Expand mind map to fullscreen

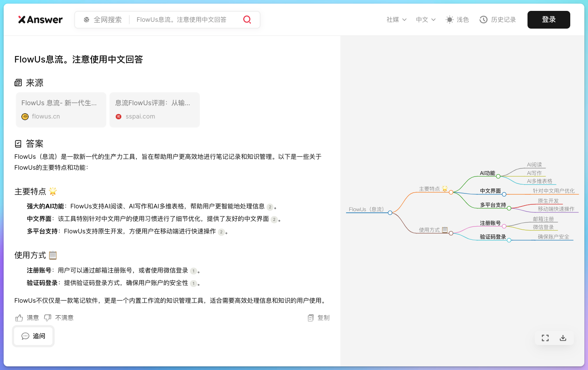(x=545, y=338)
